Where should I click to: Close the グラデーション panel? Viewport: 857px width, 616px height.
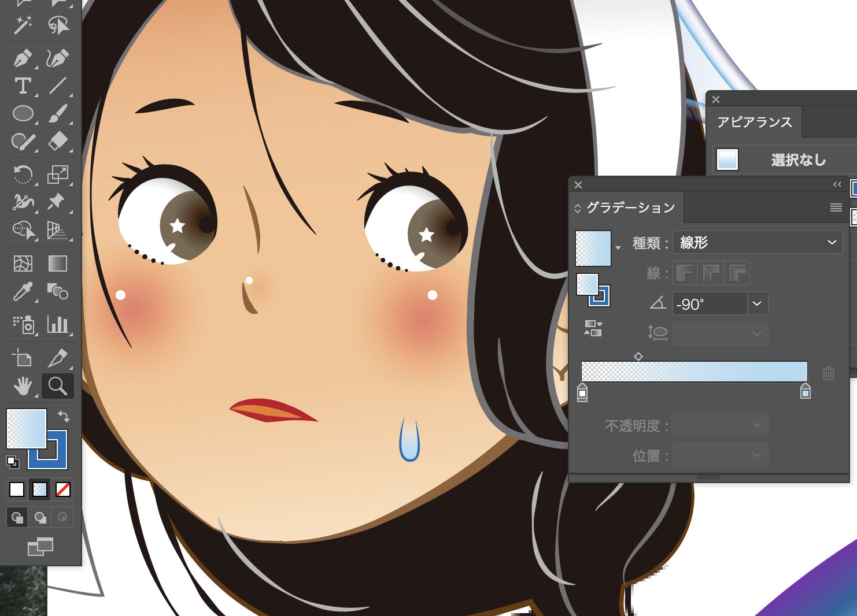click(578, 185)
